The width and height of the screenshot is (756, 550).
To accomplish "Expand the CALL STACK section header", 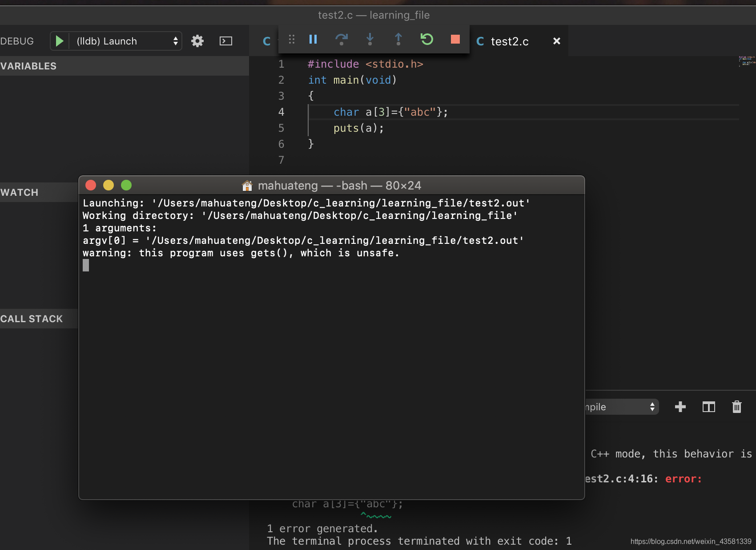I will (x=39, y=319).
